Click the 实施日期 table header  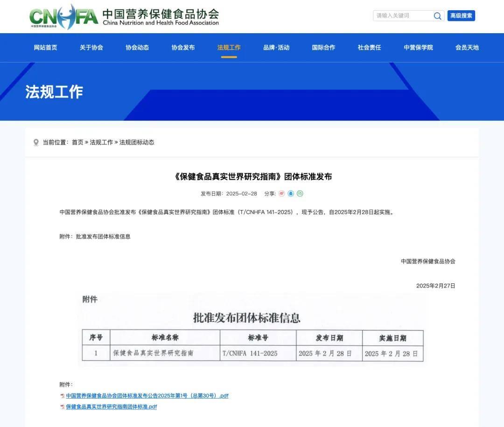(x=392, y=338)
